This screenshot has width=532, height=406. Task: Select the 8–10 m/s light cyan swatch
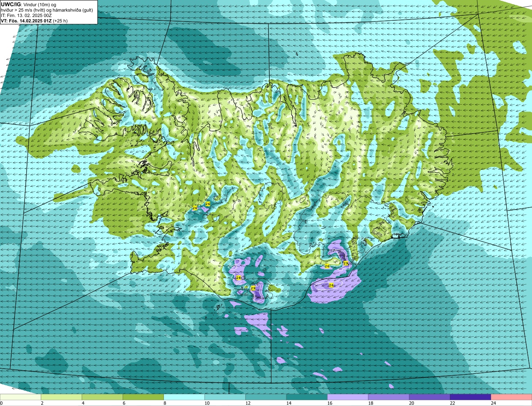click(185, 397)
